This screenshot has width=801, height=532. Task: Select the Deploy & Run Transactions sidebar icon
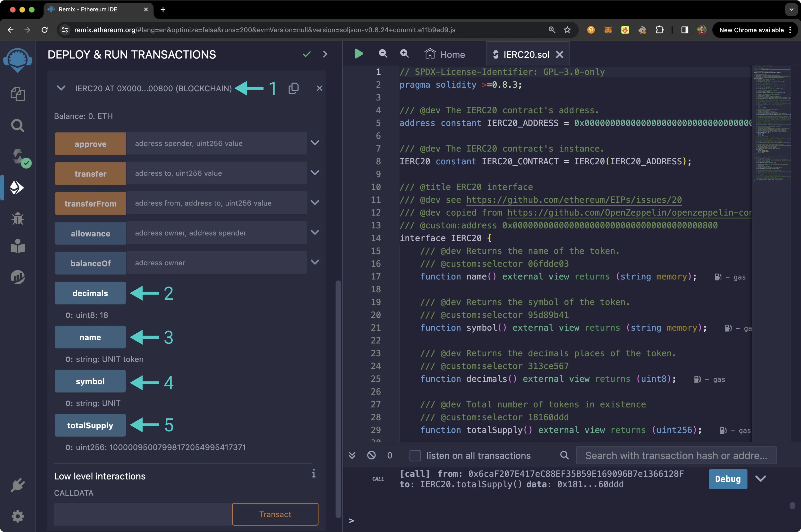click(17, 188)
